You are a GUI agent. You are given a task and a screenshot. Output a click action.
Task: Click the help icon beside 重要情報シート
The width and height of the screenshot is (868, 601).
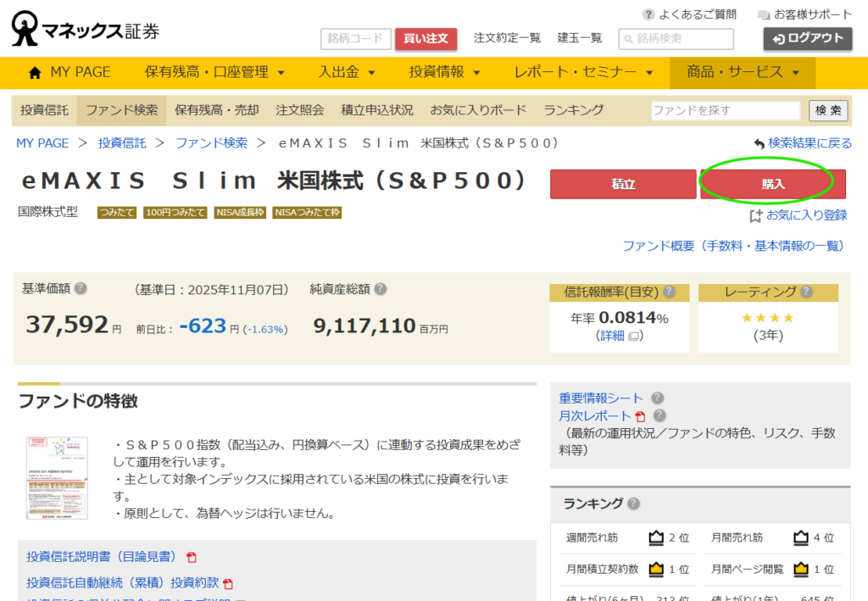pyautogui.click(x=657, y=398)
